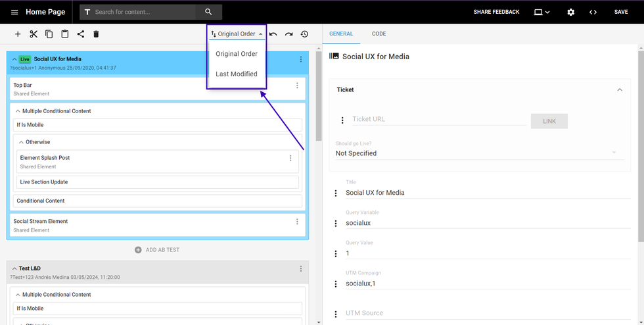The image size is (644, 325).
Task: Open the history clock icon
Action: pyautogui.click(x=304, y=34)
